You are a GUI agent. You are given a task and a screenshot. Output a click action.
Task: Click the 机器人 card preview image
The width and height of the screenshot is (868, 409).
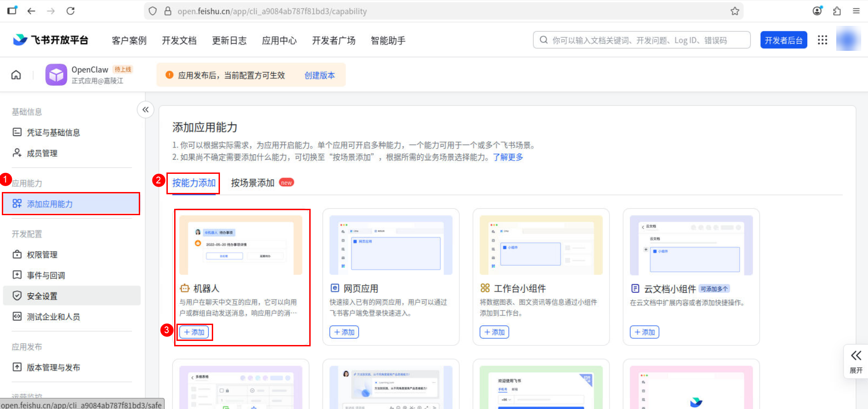pyautogui.click(x=241, y=245)
